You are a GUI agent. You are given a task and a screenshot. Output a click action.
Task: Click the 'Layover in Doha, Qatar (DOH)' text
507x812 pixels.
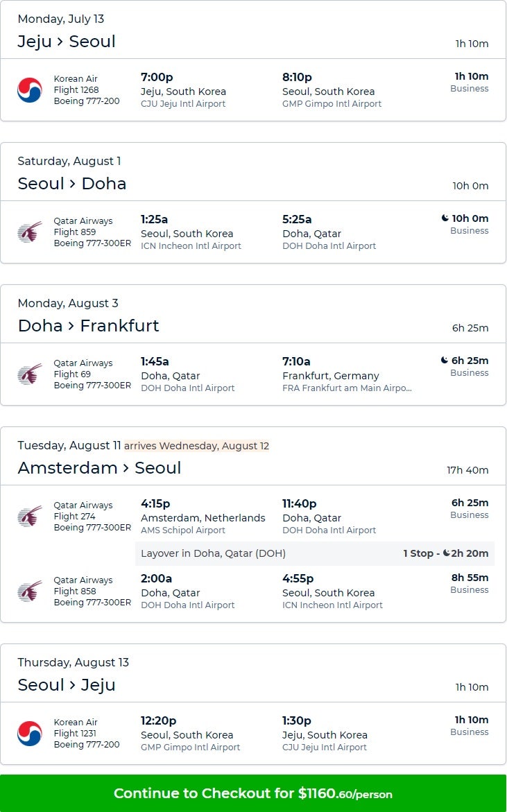(x=213, y=553)
